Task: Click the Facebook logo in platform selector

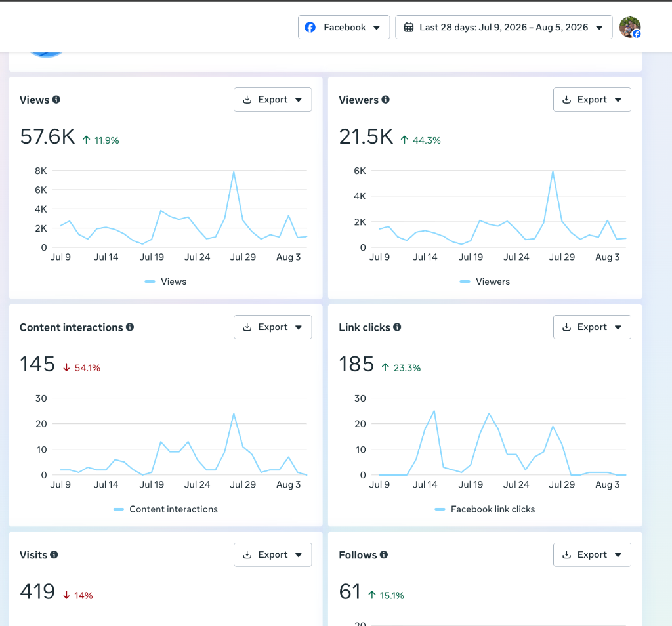Action: pos(310,28)
